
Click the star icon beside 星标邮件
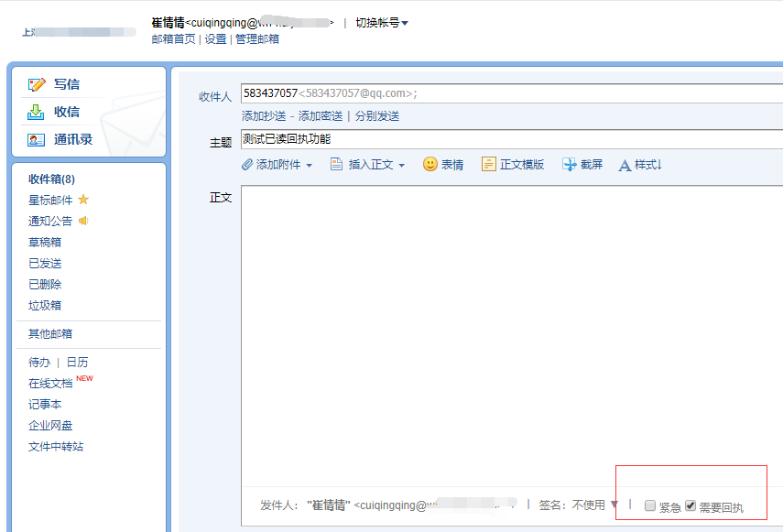coord(82,200)
